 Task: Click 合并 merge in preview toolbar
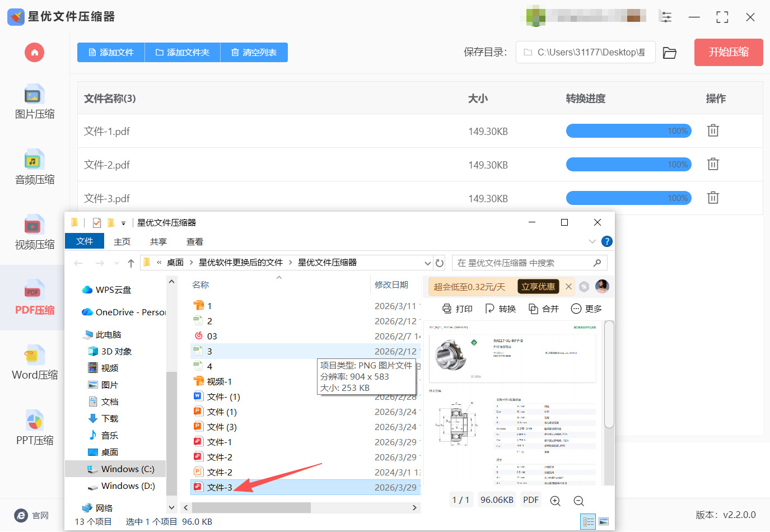point(544,309)
